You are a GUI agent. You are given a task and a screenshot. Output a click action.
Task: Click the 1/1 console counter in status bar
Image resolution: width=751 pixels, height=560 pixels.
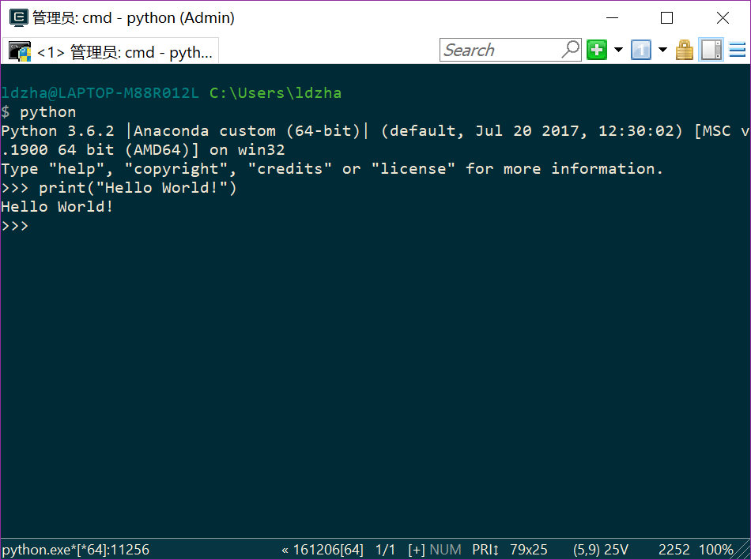click(x=387, y=549)
